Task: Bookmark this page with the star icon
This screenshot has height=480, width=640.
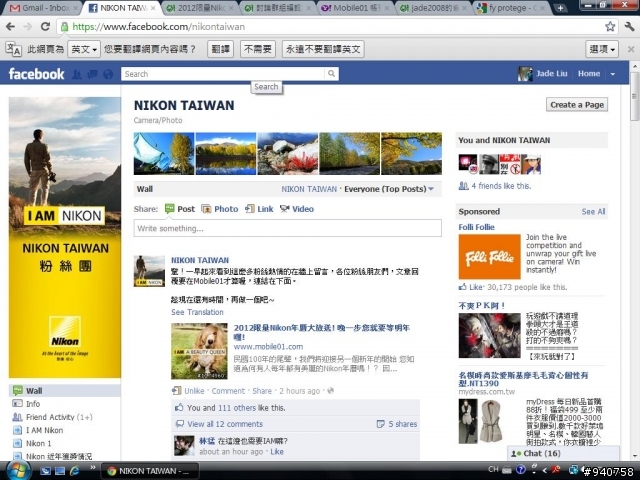Action: point(610,27)
